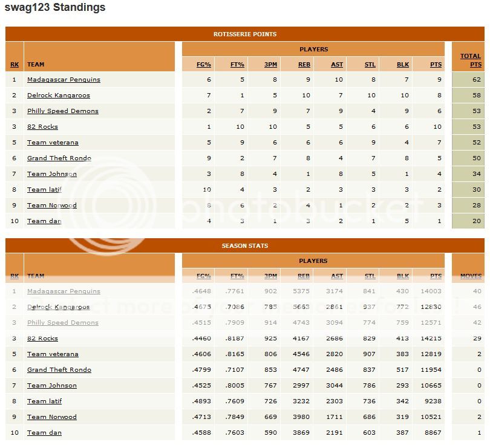The height and width of the screenshot is (448, 490).
Task: Select total points value 20
Action: point(477,221)
